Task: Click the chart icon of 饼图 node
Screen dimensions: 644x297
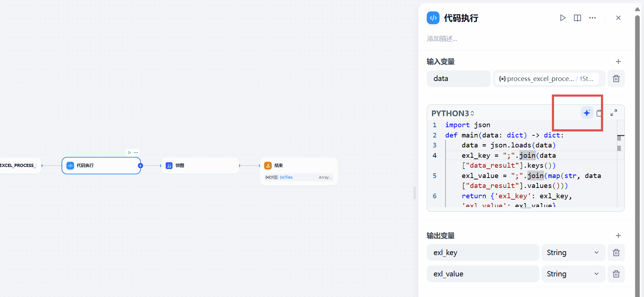Action: click(x=169, y=166)
